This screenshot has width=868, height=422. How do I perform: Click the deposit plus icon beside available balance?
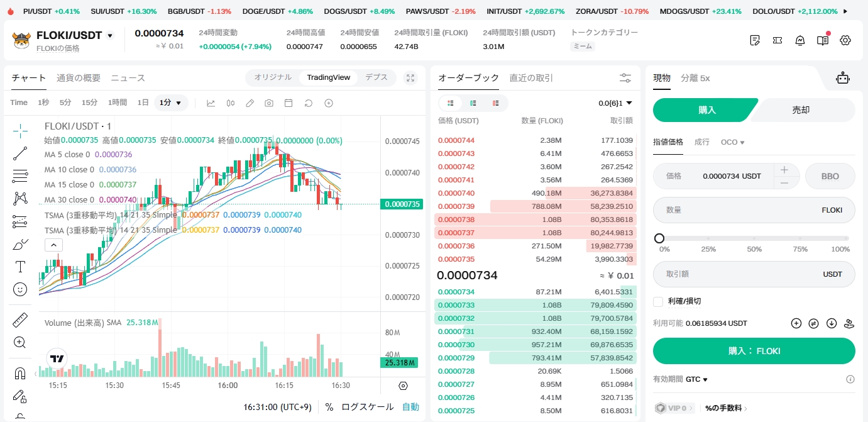pyautogui.click(x=796, y=323)
